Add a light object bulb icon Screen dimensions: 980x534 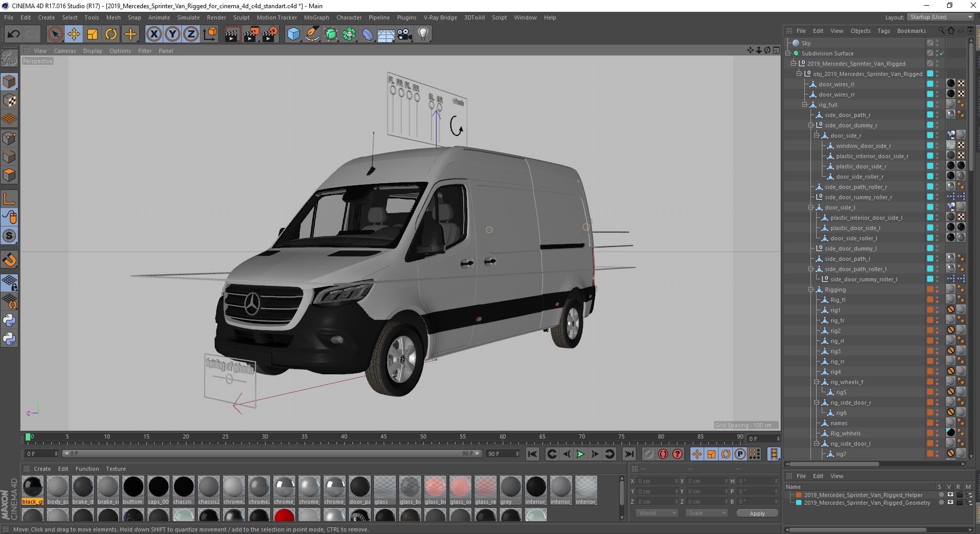point(423,34)
